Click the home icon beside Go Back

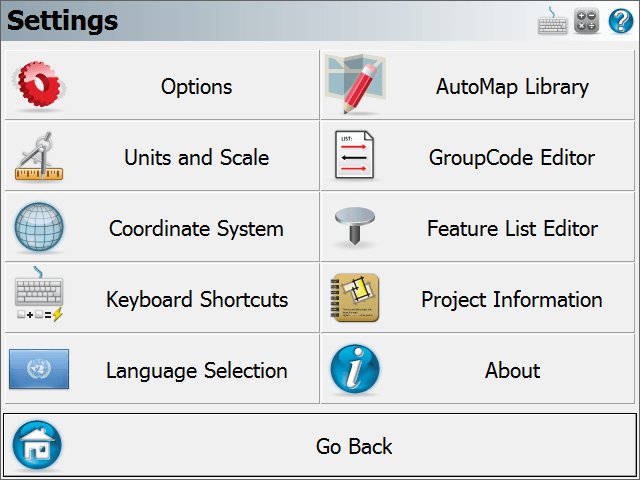(x=37, y=445)
